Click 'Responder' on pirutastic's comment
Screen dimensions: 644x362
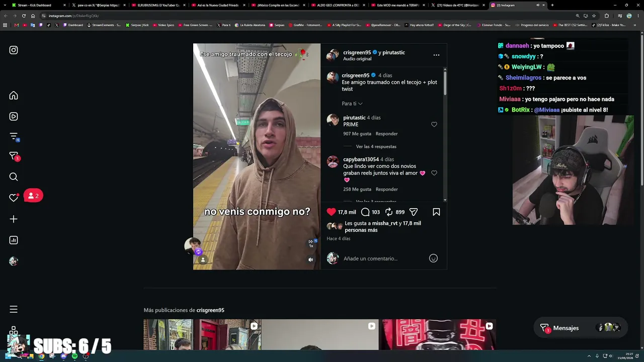pos(386,134)
